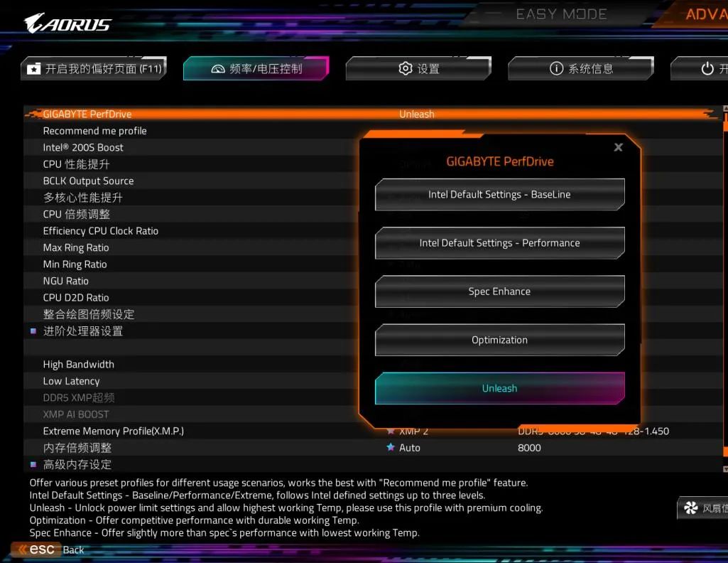Click the star icon beside Auto value
The width and height of the screenshot is (728, 563).
391,447
